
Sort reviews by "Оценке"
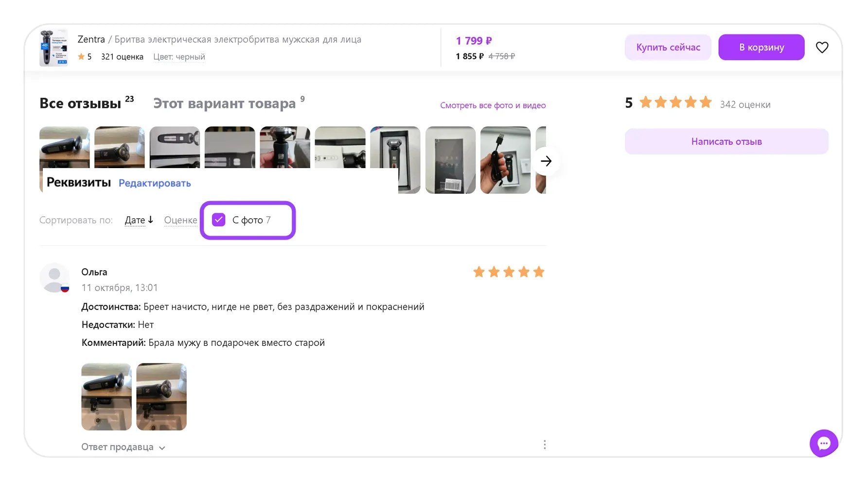coord(180,220)
